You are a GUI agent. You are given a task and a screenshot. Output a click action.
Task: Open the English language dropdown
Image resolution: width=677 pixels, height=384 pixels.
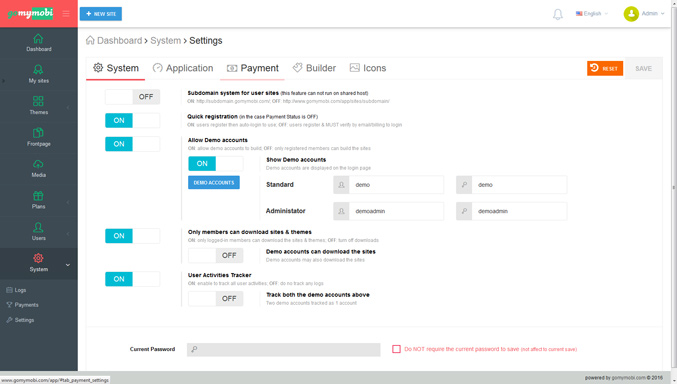tap(592, 14)
